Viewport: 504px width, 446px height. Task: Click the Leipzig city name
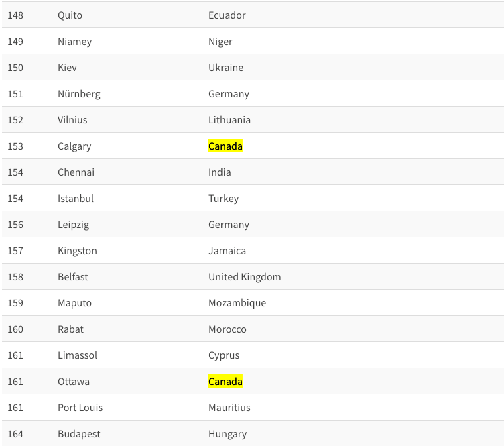coord(74,225)
